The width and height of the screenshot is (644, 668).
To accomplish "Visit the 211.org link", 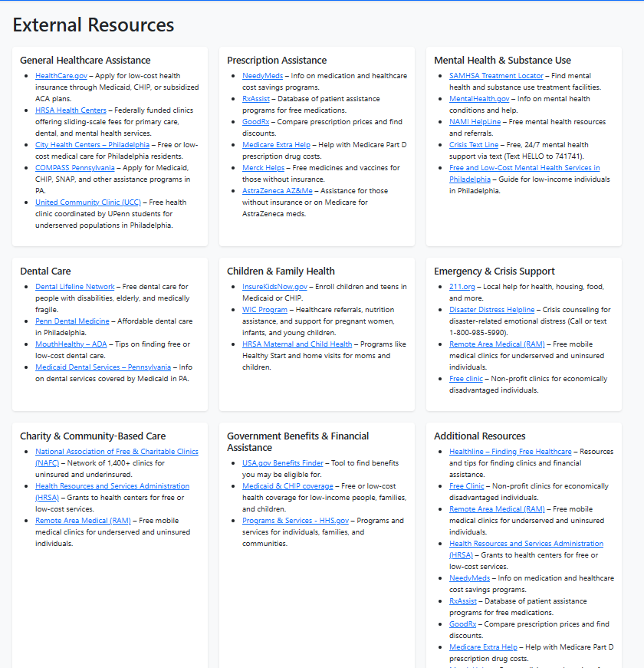I will (462, 287).
